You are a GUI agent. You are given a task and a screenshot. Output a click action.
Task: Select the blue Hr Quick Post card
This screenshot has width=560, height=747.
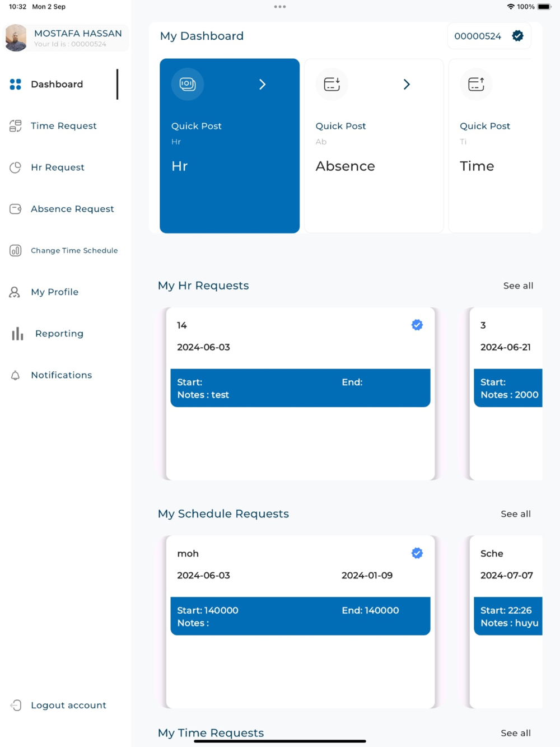230,146
